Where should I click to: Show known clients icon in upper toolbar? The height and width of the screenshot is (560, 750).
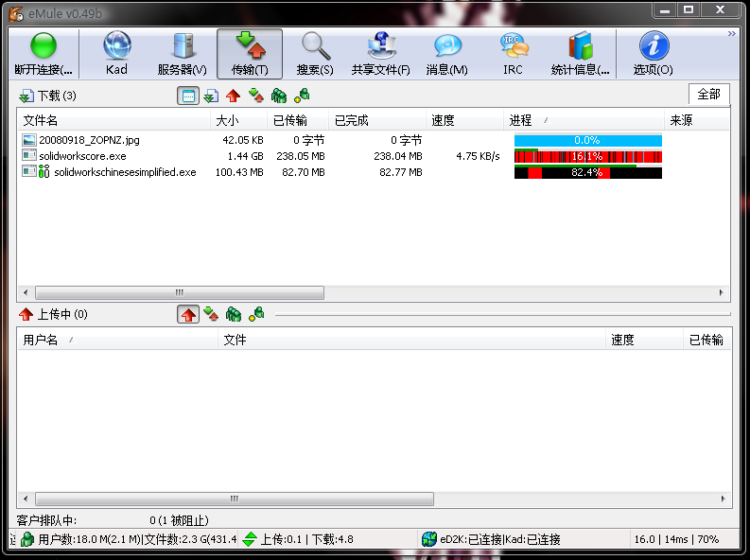pos(302,96)
